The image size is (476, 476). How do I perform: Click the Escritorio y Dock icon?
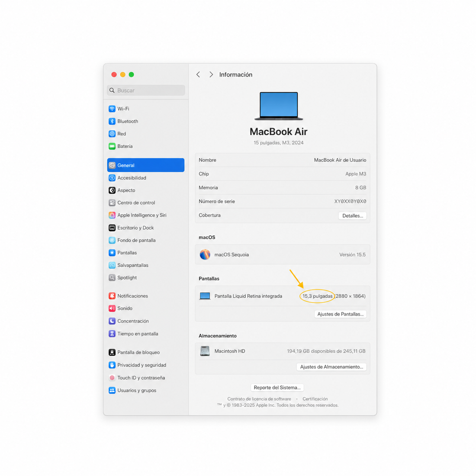click(x=112, y=228)
